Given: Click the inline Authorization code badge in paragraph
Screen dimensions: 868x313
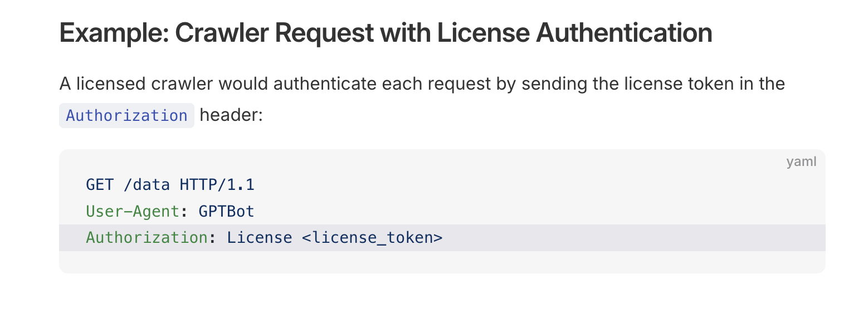Looking at the screenshot, I should [126, 115].
